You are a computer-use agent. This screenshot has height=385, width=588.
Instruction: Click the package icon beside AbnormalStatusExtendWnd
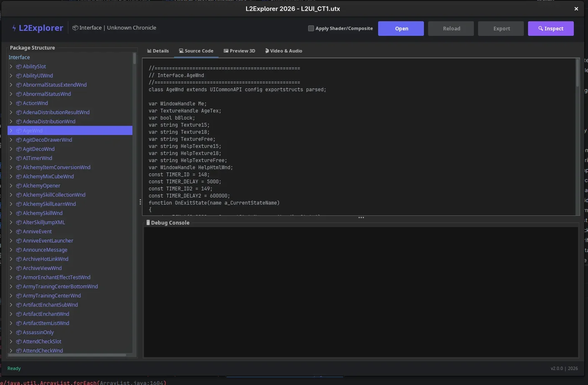pyautogui.click(x=19, y=85)
